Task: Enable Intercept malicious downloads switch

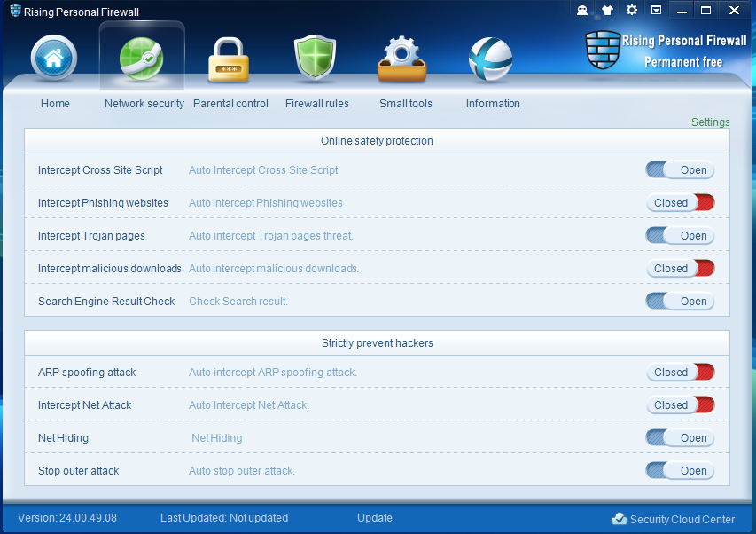Action: click(x=680, y=268)
